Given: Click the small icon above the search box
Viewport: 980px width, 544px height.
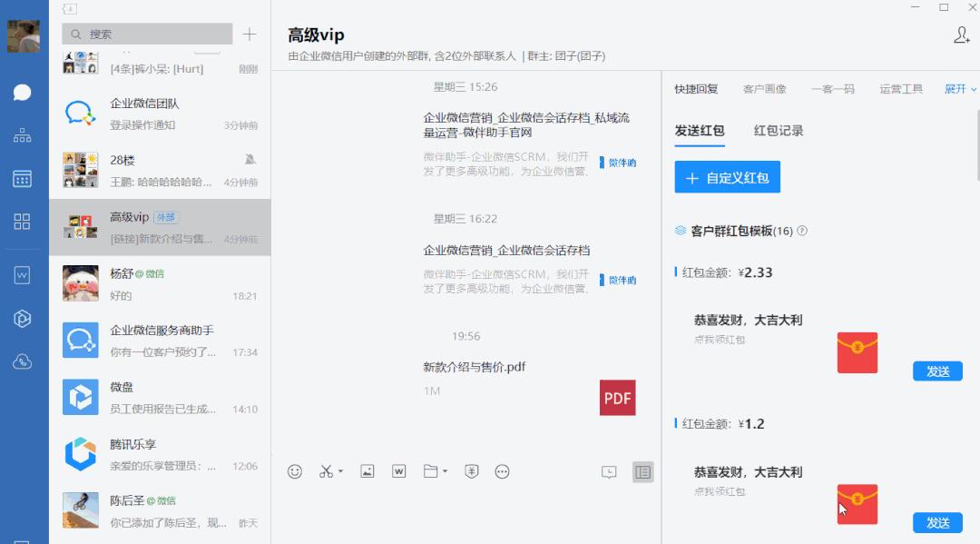Looking at the screenshot, I should (x=69, y=9).
